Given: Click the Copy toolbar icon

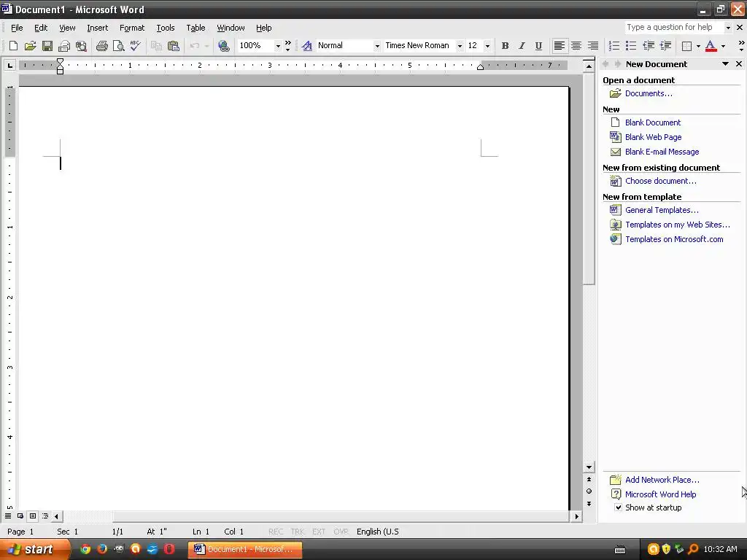Looking at the screenshot, I should click(156, 46).
